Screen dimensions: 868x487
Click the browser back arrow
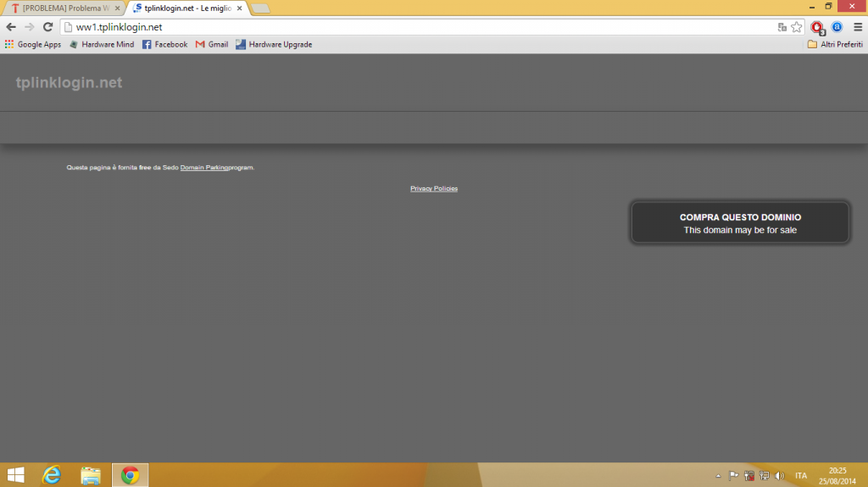[11, 27]
